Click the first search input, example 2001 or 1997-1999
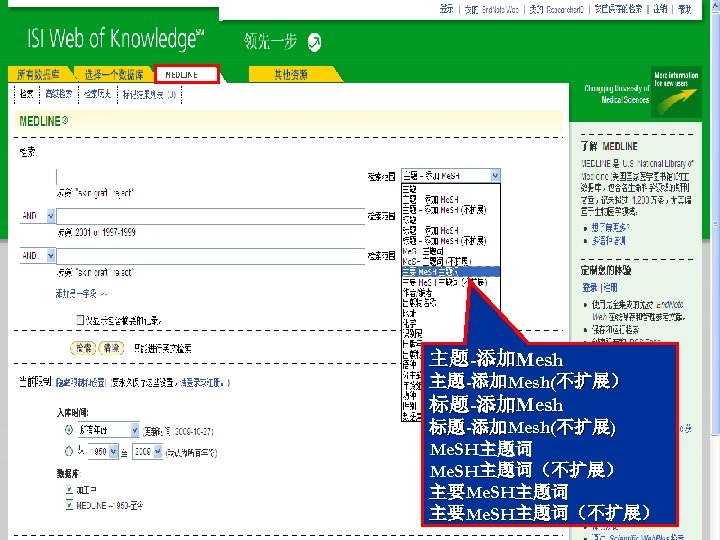 (211, 216)
